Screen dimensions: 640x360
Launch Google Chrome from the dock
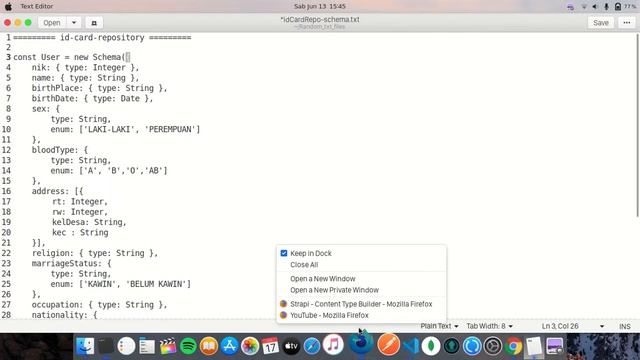(x=513, y=346)
